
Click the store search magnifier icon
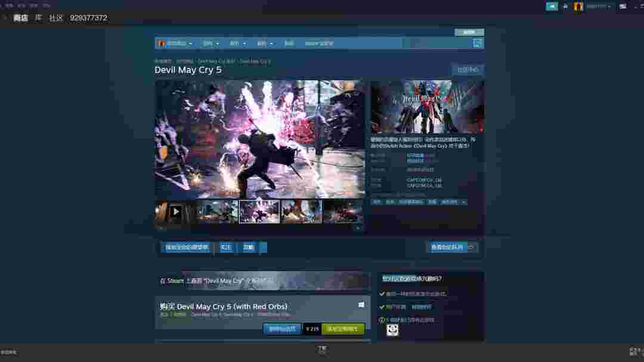[x=477, y=43]
